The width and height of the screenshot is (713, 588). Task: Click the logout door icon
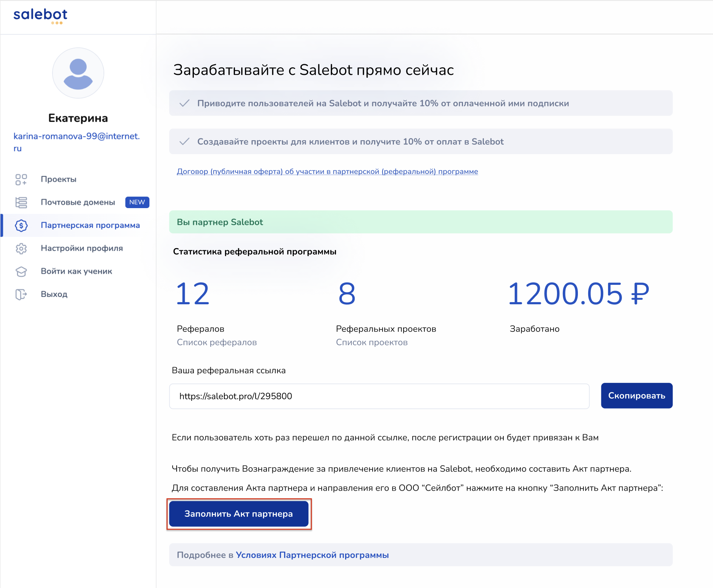21,294
